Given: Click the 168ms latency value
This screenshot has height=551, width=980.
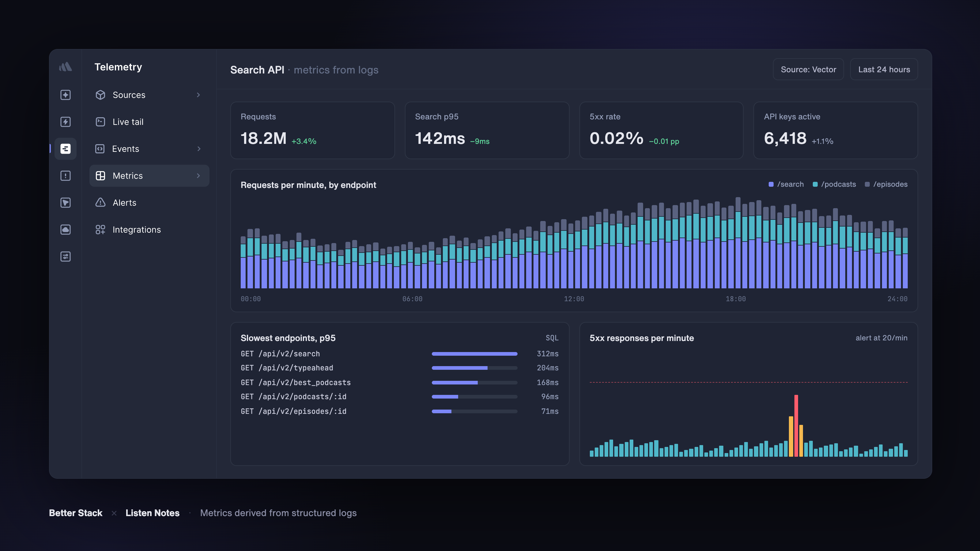Looking at the screenshot, I should (548, 383).
